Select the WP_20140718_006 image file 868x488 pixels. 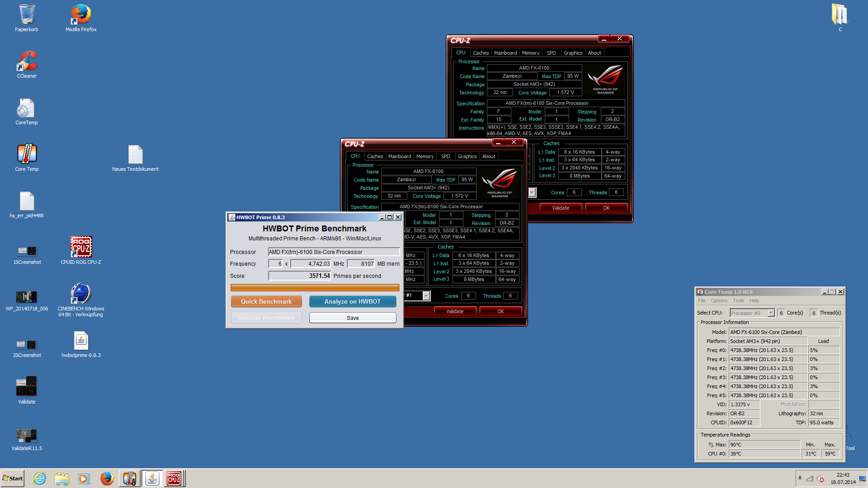click(x=27, y=301)
